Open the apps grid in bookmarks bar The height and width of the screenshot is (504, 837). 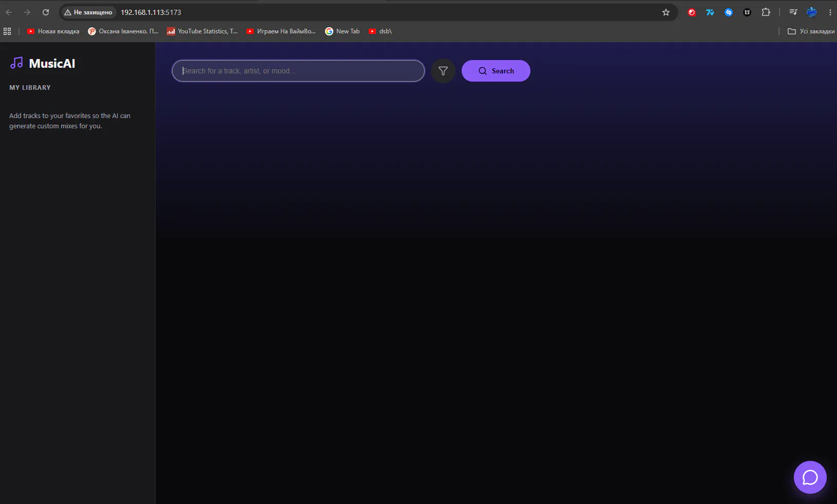(x=7, y=31)
